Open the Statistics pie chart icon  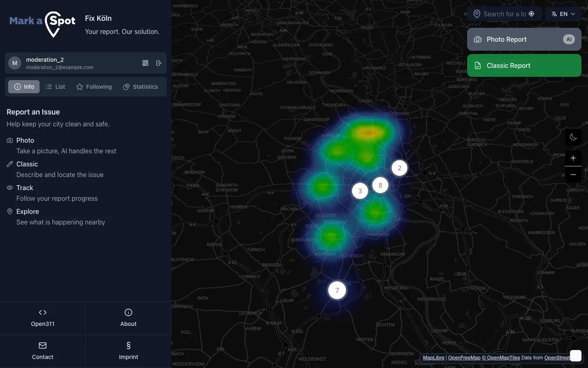(x=125, y=87)
